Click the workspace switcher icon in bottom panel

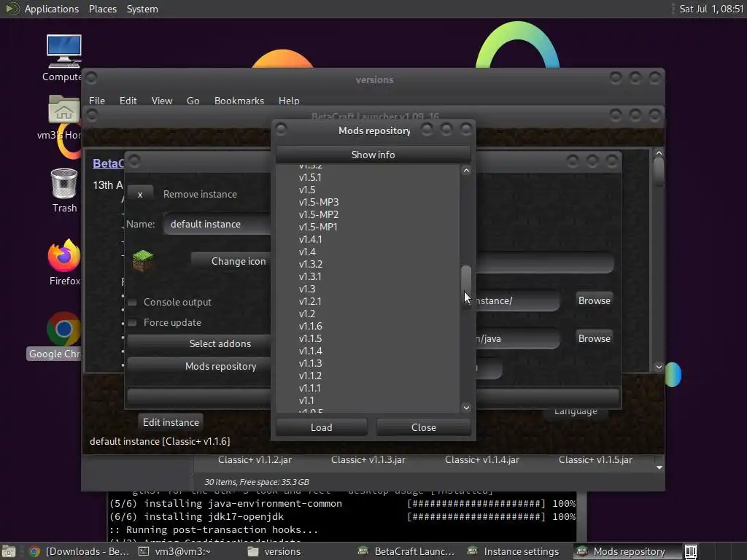pyautogui.click(x=691, y=551)
